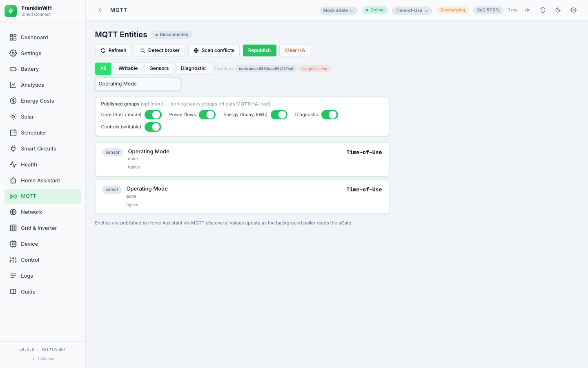The image size is (588, 368).
Task: Open Smart Circuits plug icon
Action: 13,149
